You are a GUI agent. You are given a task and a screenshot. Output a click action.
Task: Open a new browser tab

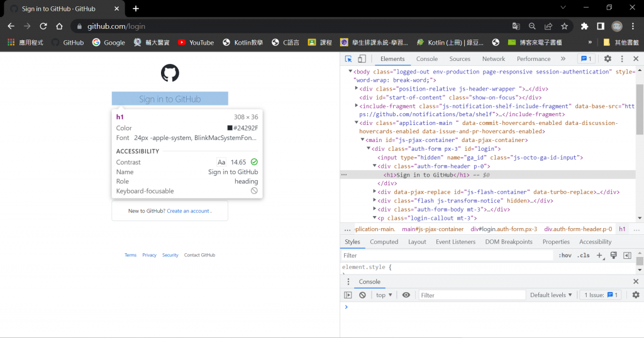point(136,9)
